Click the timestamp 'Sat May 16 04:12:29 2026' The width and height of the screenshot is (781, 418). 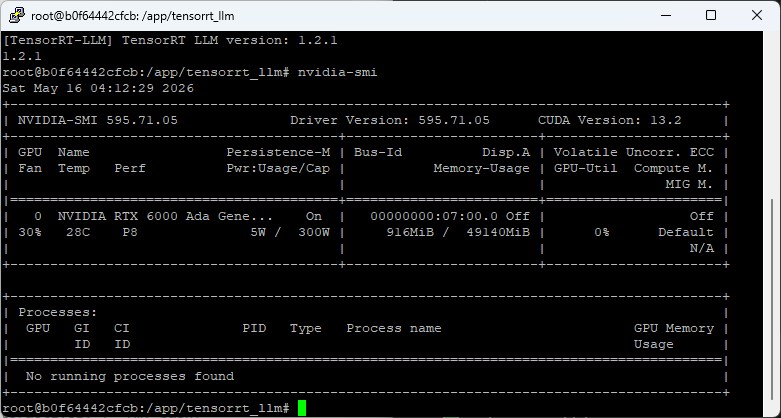point(98,89)
